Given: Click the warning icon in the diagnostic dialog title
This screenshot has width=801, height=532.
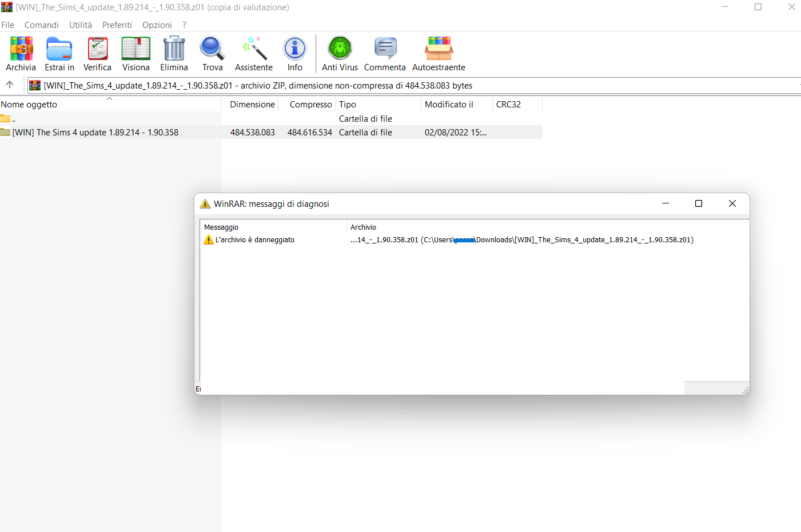Looking at the screenshot, I should pos(205,203).
